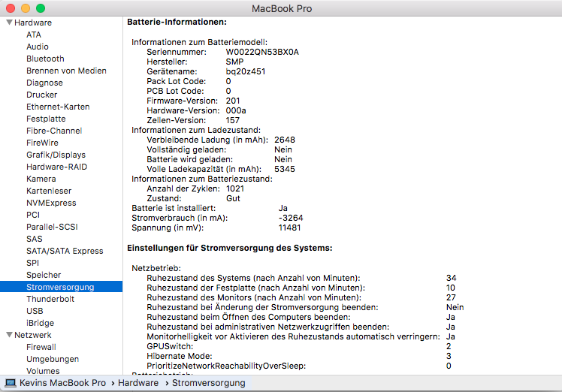562x392 pixels.
Task: Open Parallel-SCSI entry
Action: pyautogui.click(x=52, y=227)
